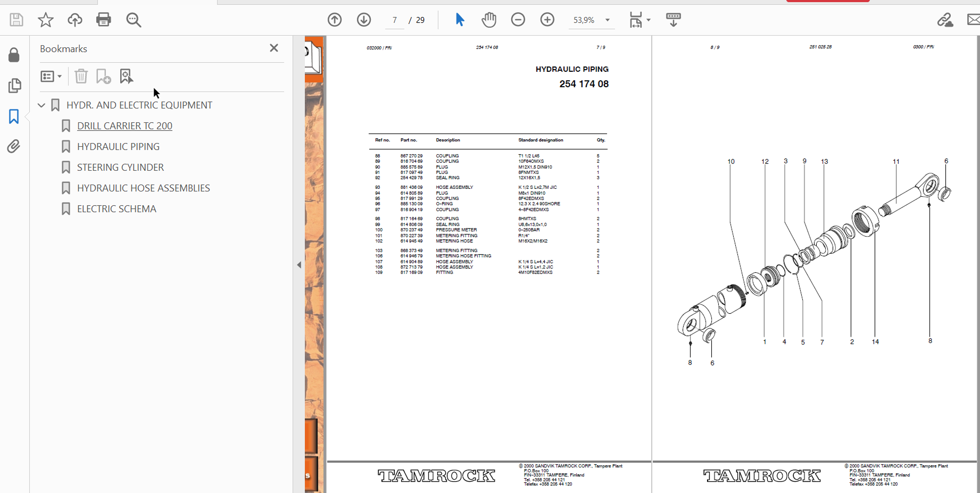Collapse the left navigation pane arrow
Viewport: 980px width, 493px height.
click(x=299, y=265)
